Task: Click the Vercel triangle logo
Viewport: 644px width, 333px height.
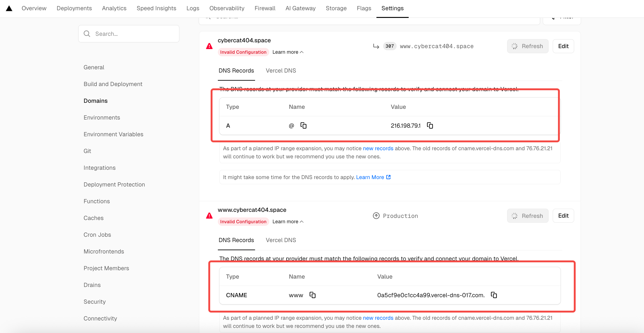Action: [9, 8]
